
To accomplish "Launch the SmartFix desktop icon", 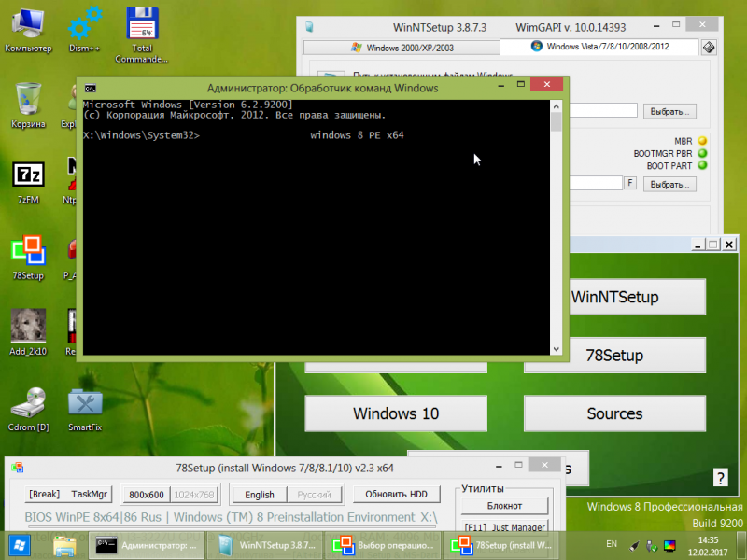I will (85, 410).
